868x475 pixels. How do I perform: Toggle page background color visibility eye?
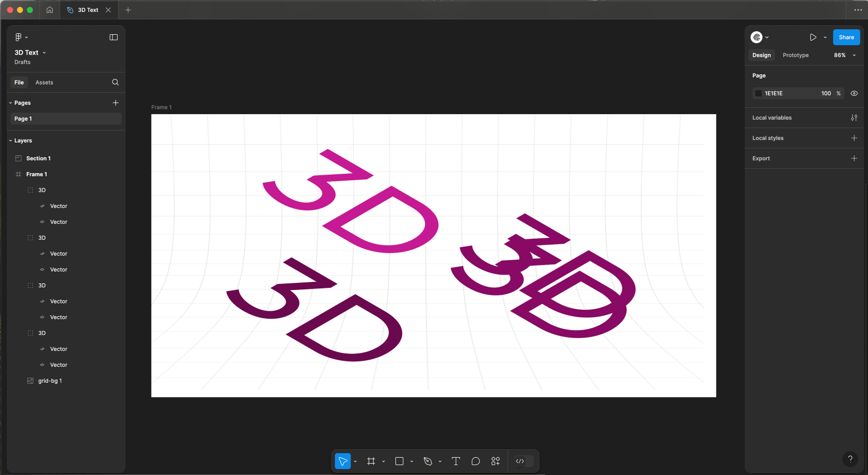coord(854,93)
